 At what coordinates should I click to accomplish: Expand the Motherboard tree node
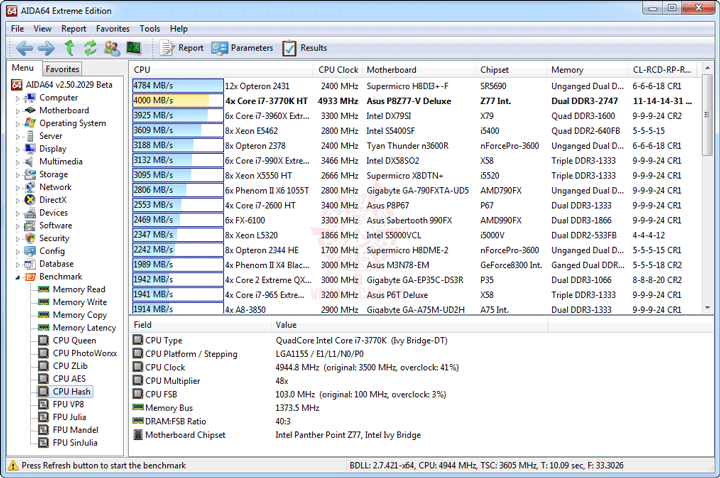click(x=17, y=111)
